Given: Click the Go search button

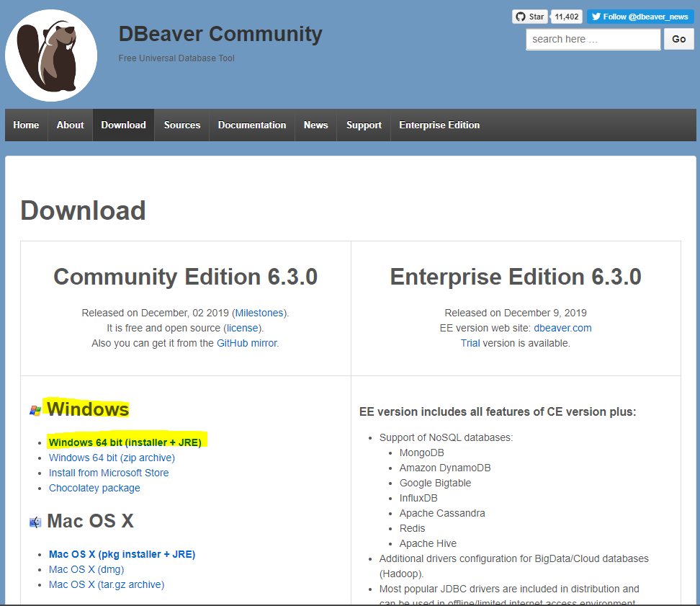Looking at the screenshot, I should [678, 40].
